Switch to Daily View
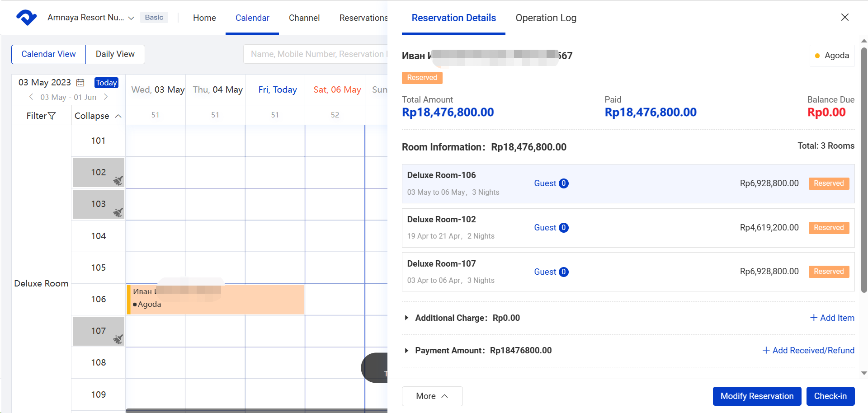Image resolution: width=868 pixels, height=413 pixels. pos(115,54)
